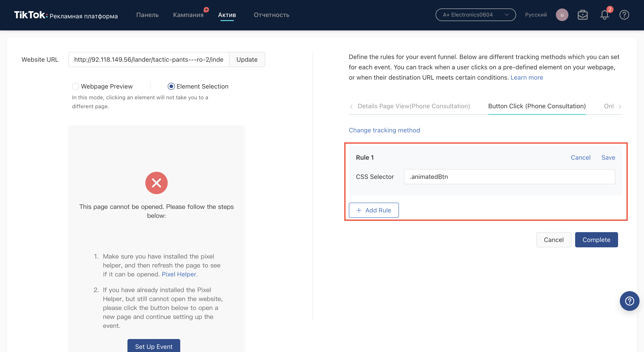The image size is (644, 352).
Task: Open the A+ Electronics0604 account dropdown
Action: (x=475, y=15)
